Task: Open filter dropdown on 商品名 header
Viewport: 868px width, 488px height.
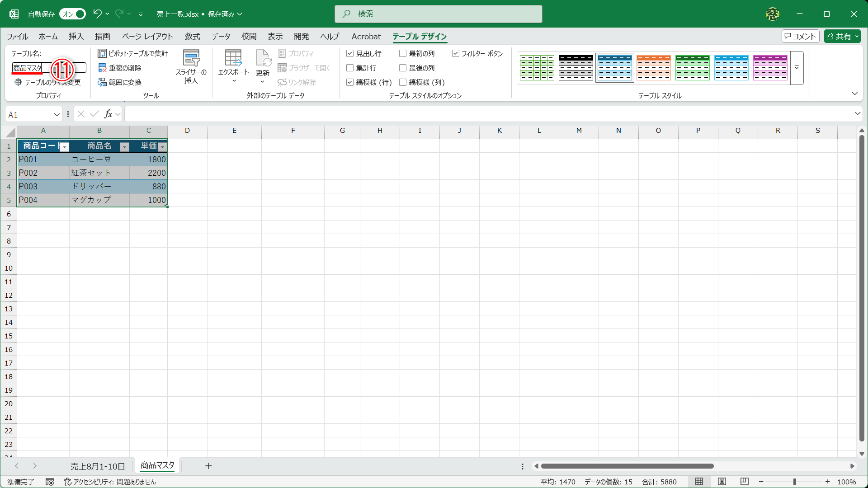Action: [124, 147]
